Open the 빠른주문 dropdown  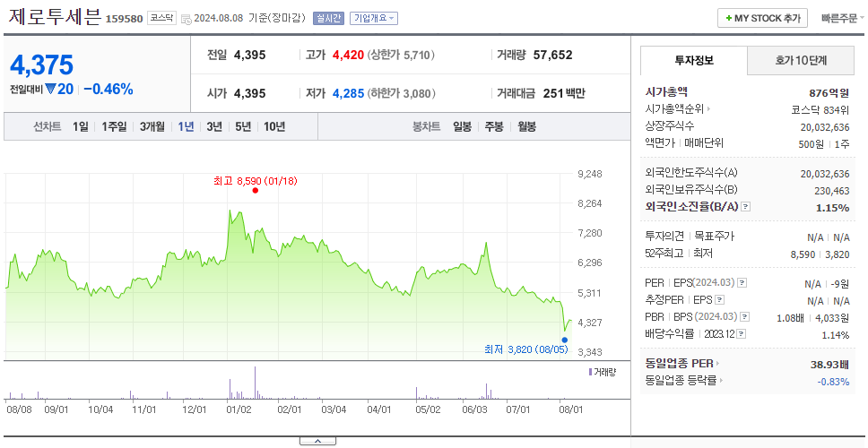pyautogui.click(x=843, y=18)
